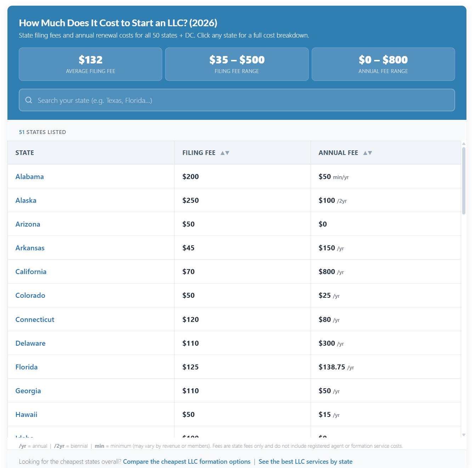Open the Hawaii state link

27,414
